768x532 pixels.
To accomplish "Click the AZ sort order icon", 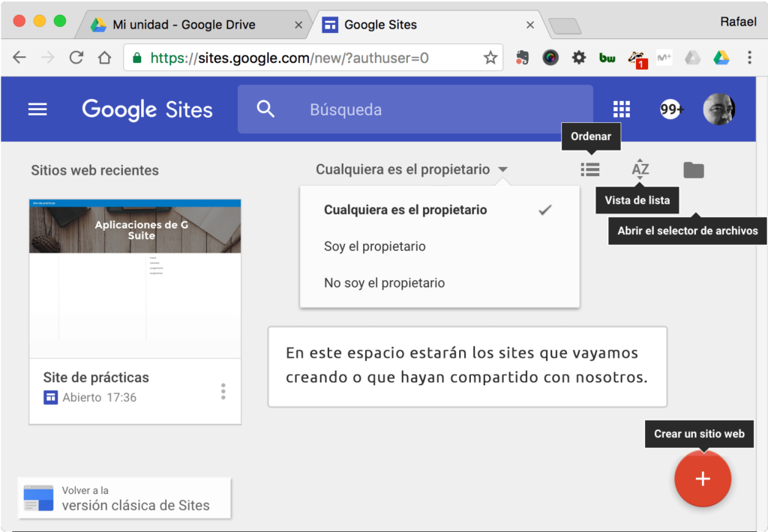I will pyautogui.click(x=640, y=170).
